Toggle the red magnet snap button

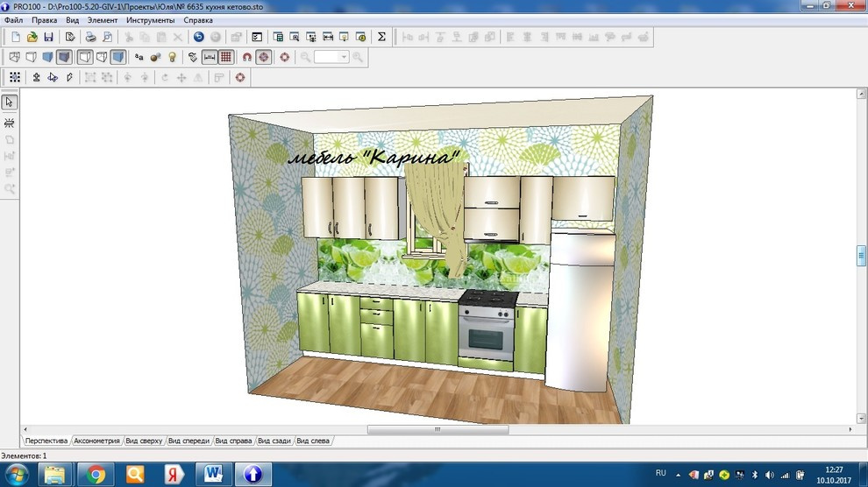(247, 57)
